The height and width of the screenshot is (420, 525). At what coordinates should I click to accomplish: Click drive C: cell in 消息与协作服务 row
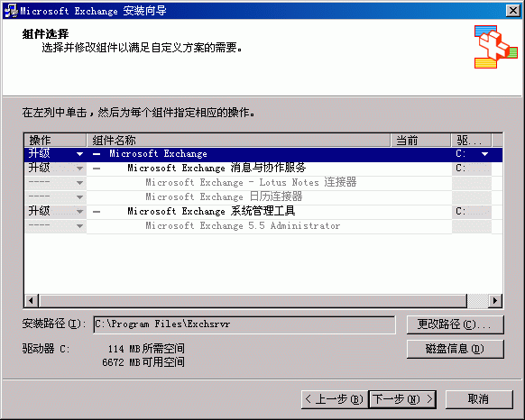coord(472,169)
